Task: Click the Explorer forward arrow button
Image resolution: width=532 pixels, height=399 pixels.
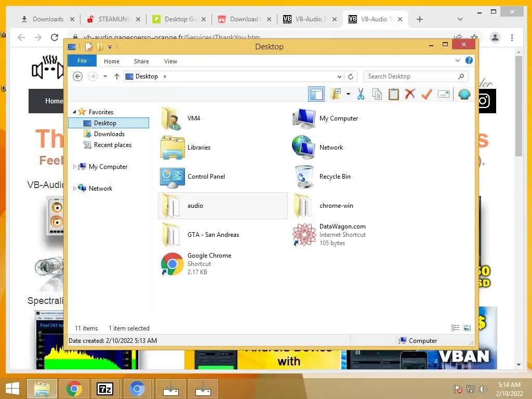Action: [x=92, y=76]
